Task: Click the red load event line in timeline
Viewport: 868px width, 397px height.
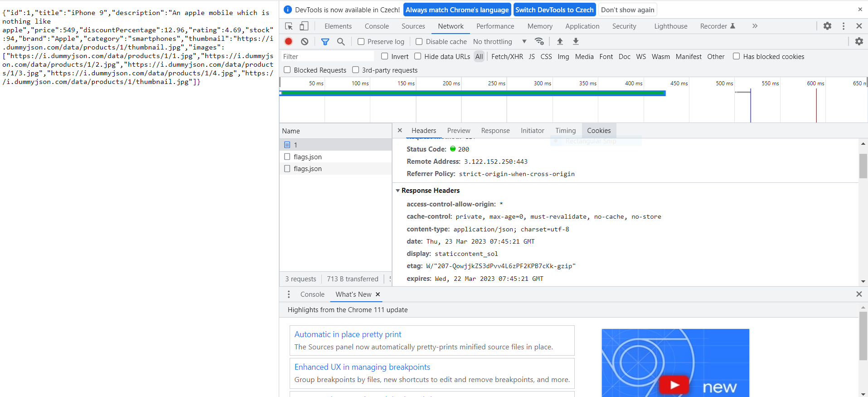Action: [x=816, y=105]
